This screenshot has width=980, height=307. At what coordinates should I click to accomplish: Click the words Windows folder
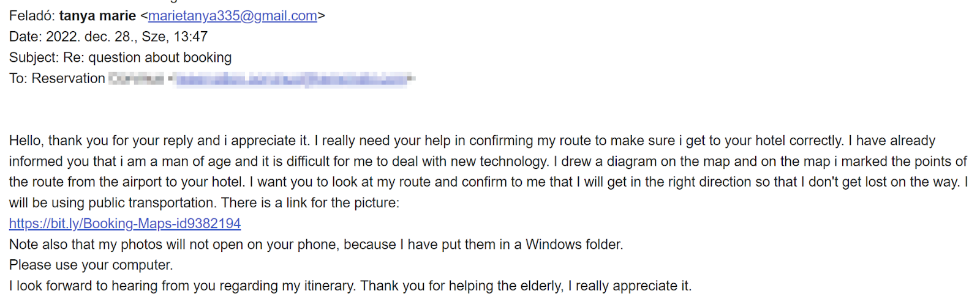574,245
